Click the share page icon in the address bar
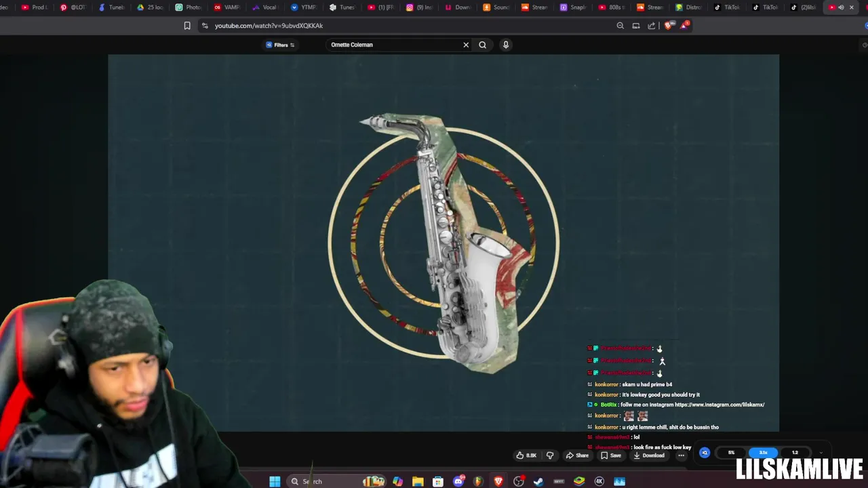Screen dimensions: 868x488 [x=652, y=26]
